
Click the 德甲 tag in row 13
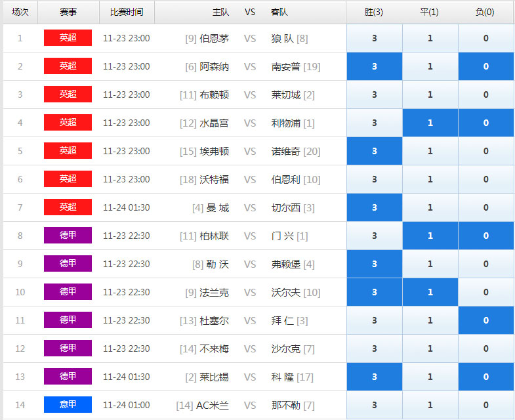68,377
